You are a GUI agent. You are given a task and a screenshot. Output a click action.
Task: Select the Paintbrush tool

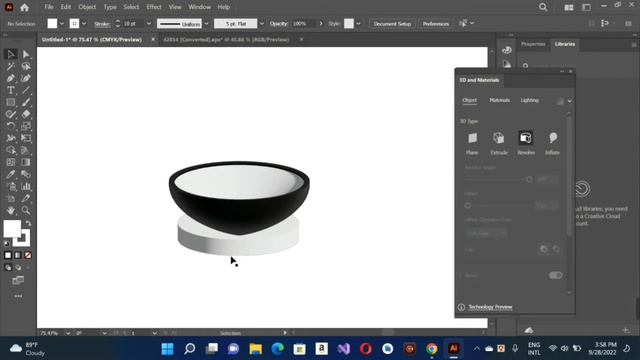[26, 102]
